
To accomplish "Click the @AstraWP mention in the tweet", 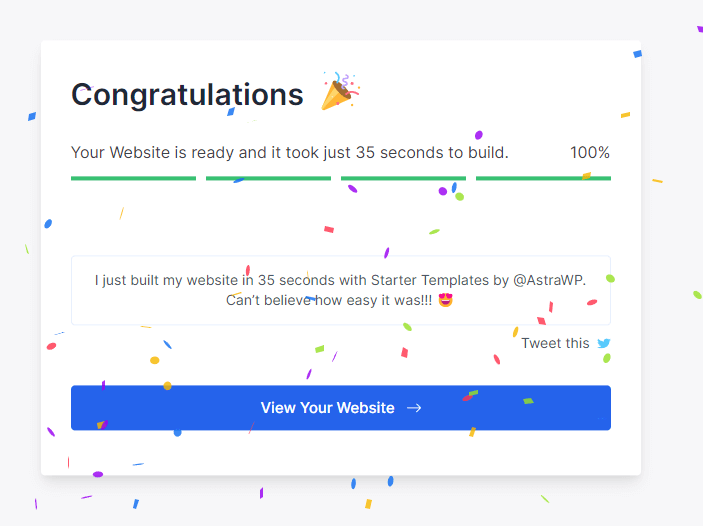I will coord(549,281).
